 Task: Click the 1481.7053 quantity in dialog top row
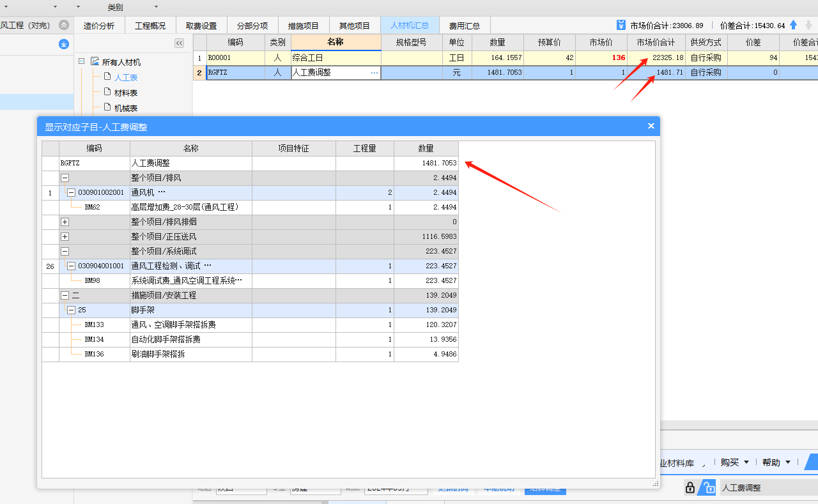[426, 163]
